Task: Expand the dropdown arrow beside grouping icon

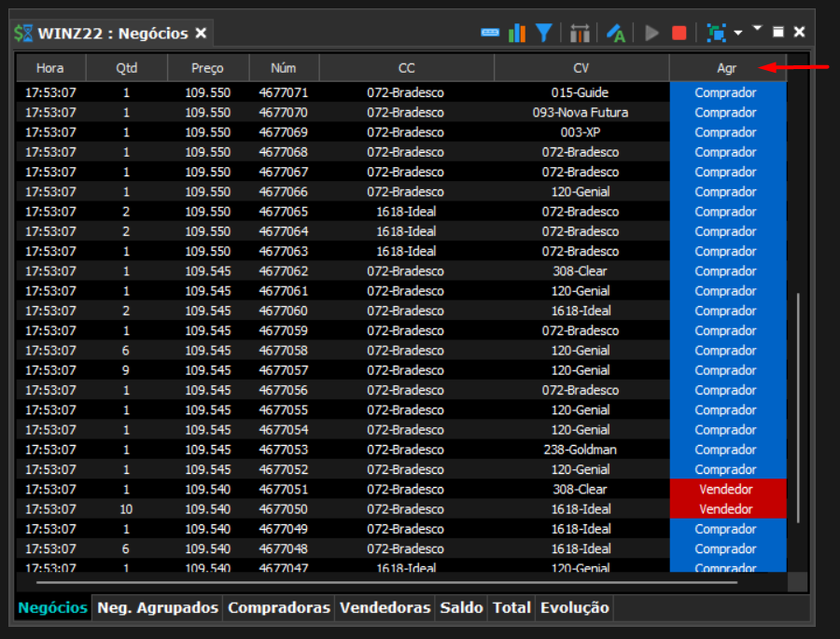Action: point(738,34)
